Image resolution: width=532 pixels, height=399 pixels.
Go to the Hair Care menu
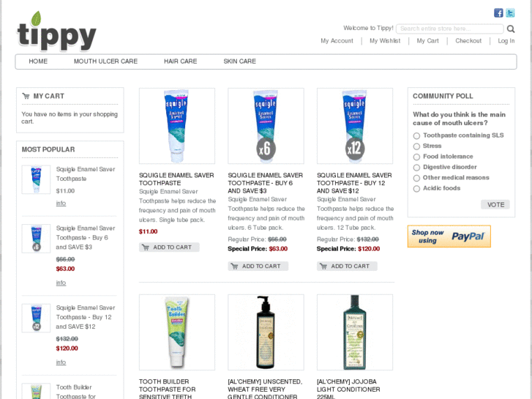pyautogui.click(x=181, y=61)
